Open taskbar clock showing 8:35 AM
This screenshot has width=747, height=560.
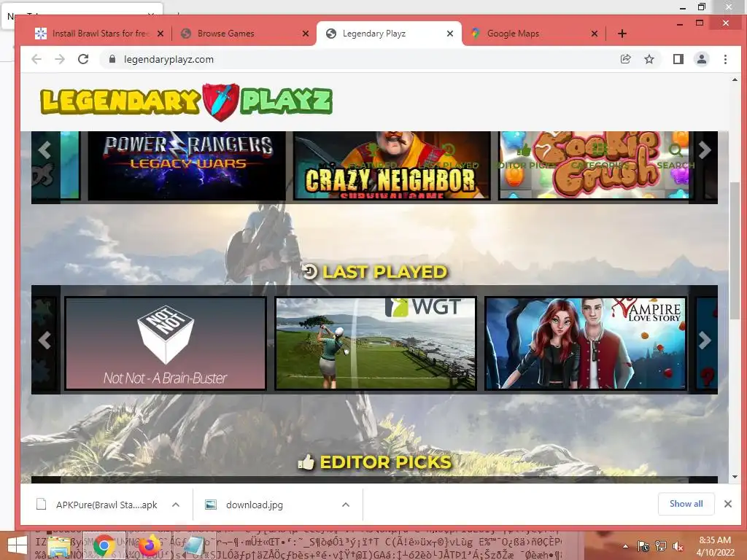point(715,546)
